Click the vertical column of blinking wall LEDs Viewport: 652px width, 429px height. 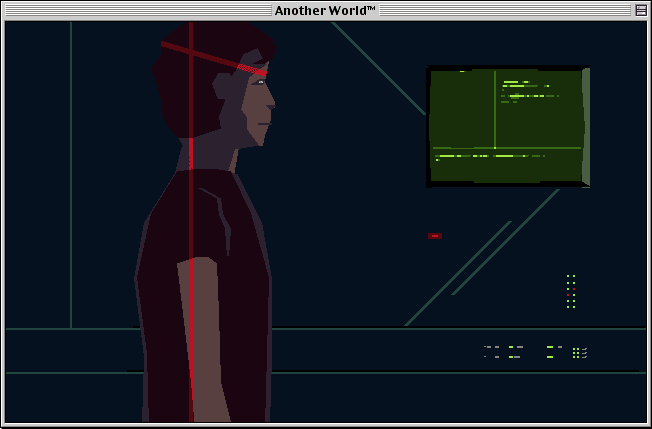point(571,291)
